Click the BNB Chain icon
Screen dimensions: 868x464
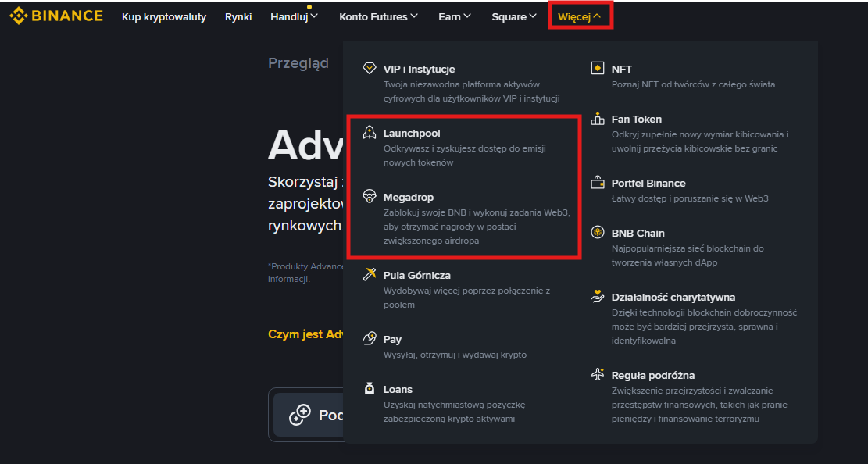pyautogui.click(x=598, y=233)
